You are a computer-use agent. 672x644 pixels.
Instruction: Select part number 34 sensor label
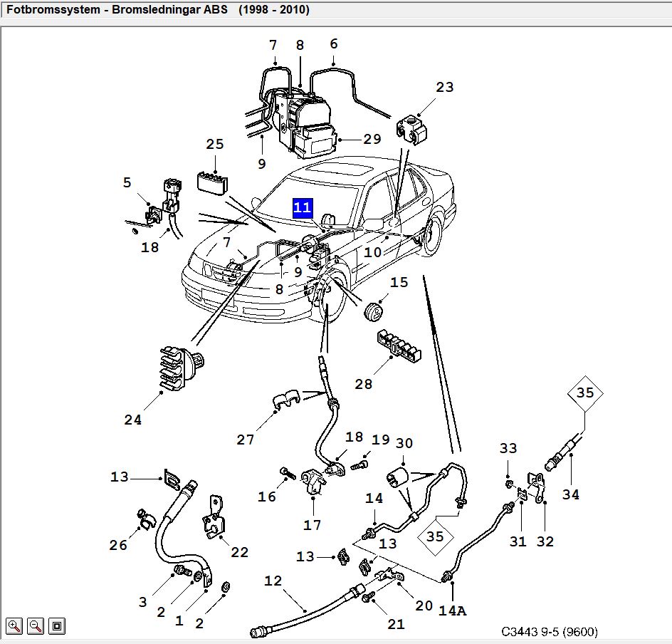pos(570,495)
